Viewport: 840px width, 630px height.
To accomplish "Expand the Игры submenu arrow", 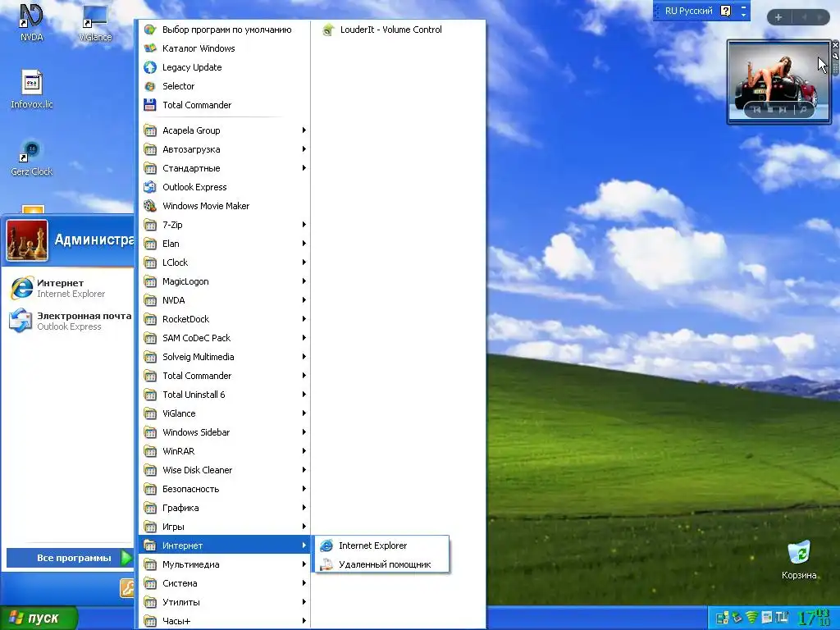I will [x=304, y=526].
